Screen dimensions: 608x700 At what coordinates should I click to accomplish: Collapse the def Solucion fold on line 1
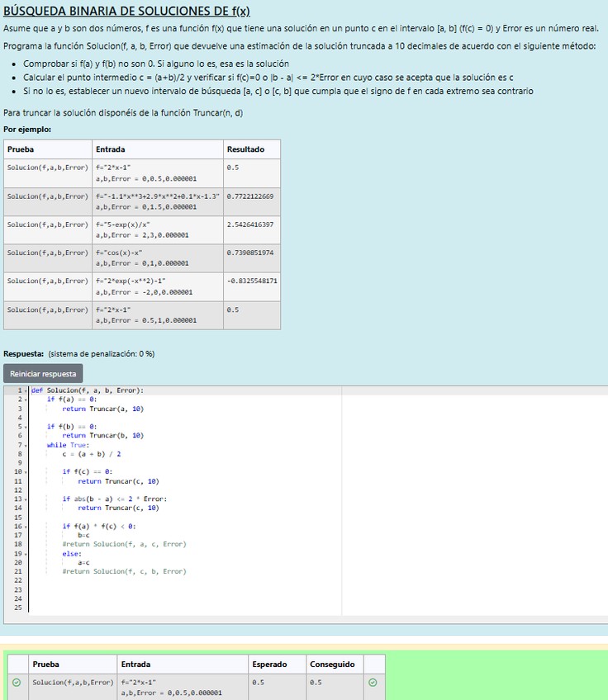(x=26, y=390)
